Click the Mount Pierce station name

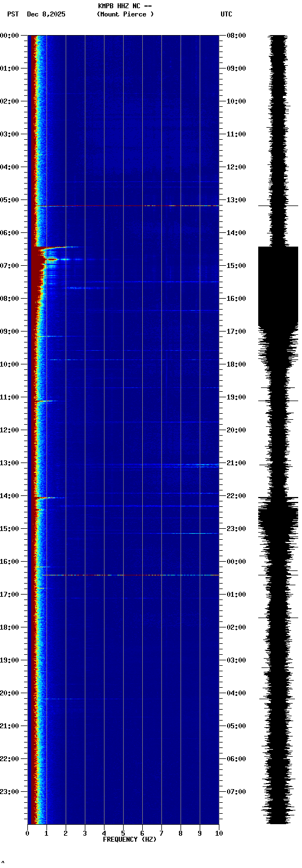pos(125,14)
